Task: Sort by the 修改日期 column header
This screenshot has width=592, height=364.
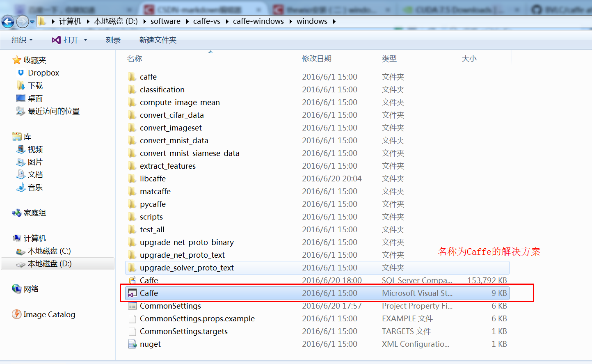Action: [317, 59]
